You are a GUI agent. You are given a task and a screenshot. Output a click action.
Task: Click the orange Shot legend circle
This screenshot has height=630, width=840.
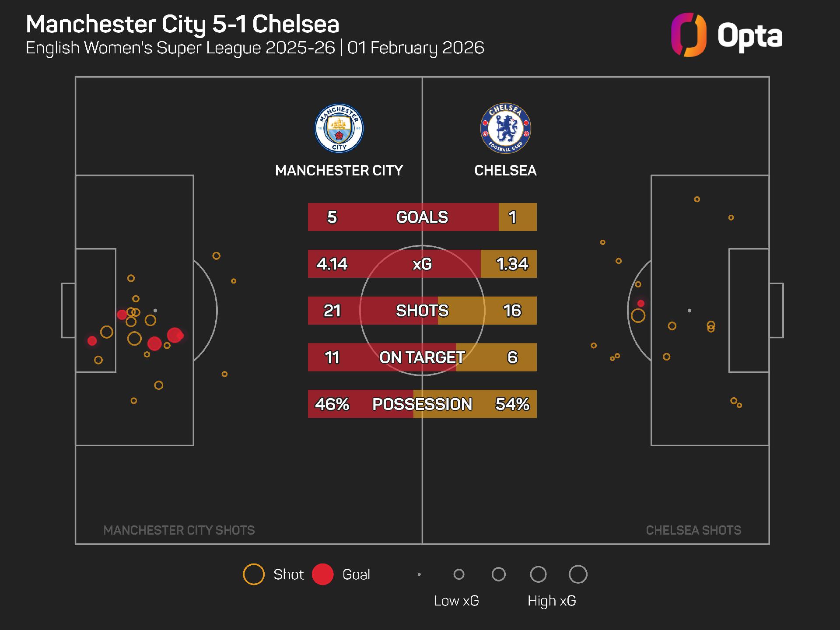(x=254, y=574)
